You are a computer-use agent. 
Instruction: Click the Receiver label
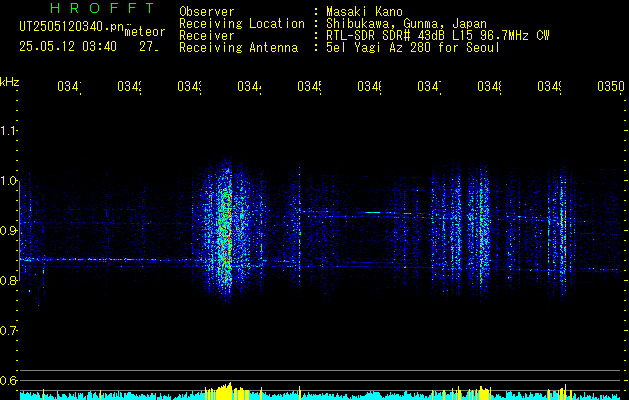click(207, 36)
